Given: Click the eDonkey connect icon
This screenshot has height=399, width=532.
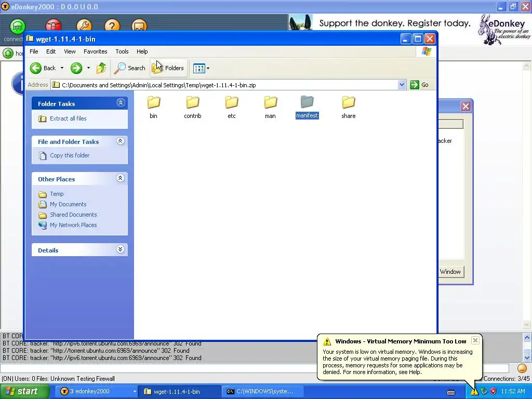Looking at the screenshot, I should 17,26.
